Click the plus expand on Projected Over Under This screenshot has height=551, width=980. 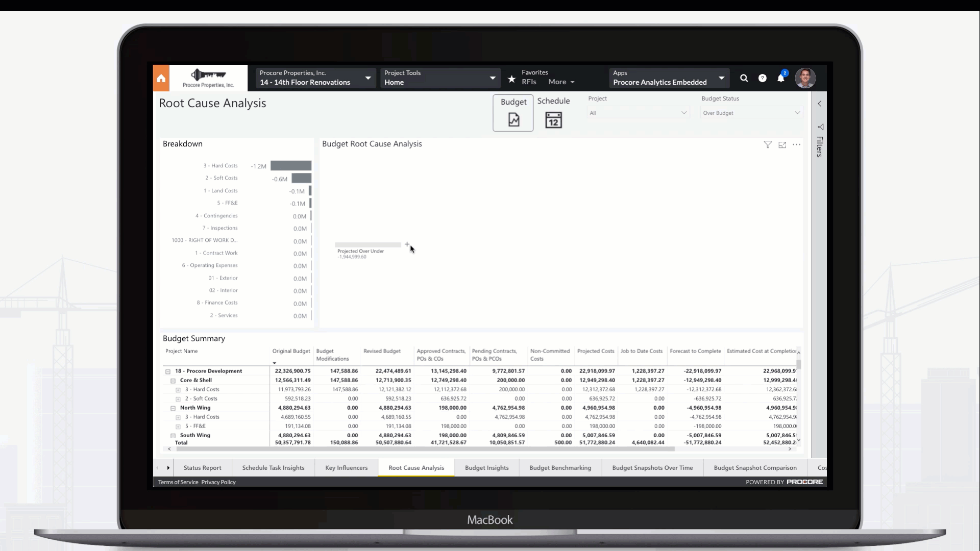[x=407, y=244]
